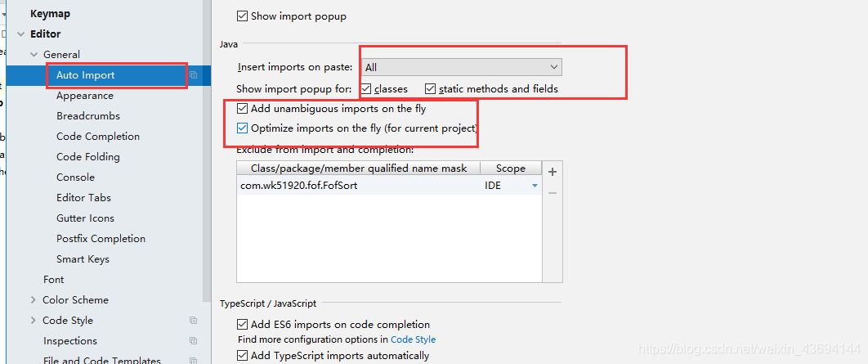Select the com.wk51920.fof.FofSort exclusion row
Image resolution: width=868 pixels, height=364 pixels.
pyautogui.click(x=389, y=186)
